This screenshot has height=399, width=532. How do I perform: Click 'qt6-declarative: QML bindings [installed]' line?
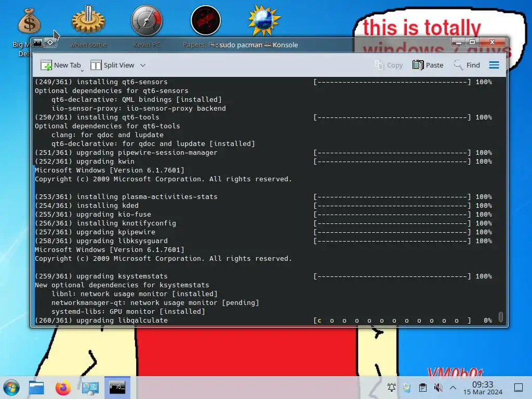coord(137,100)
